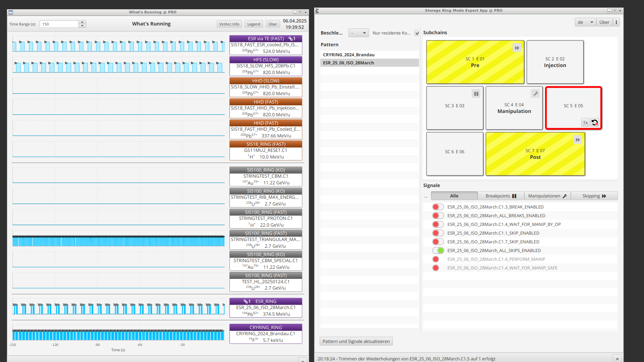Toggle C1.4_WAIT_FOR_MANIP_BY_OP signal switch
Image resolution: width=644 pixels, height=362 pixels.
pos(438,224)
